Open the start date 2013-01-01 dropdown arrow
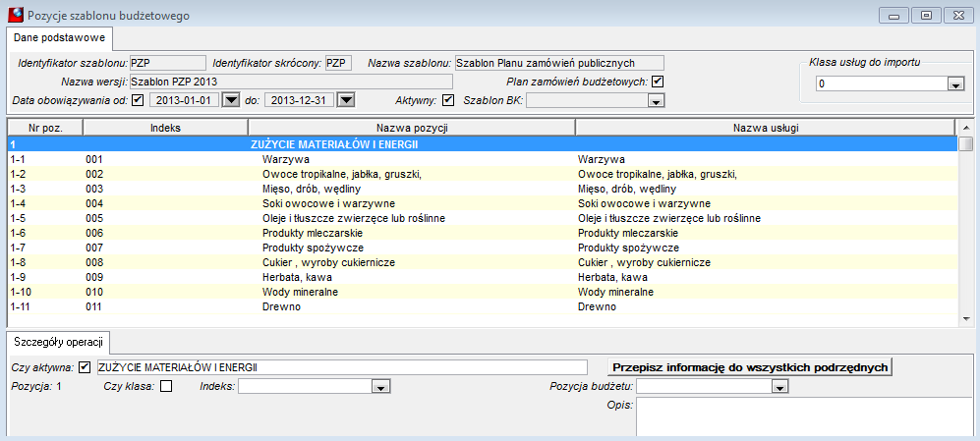 (231, 100)
